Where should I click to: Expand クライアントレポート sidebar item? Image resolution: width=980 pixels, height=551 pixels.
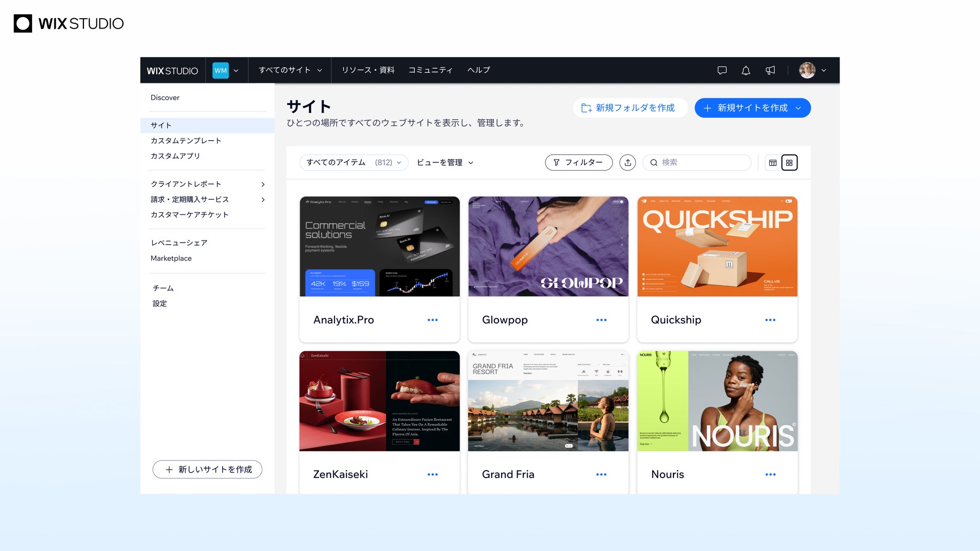coord(207,184)
